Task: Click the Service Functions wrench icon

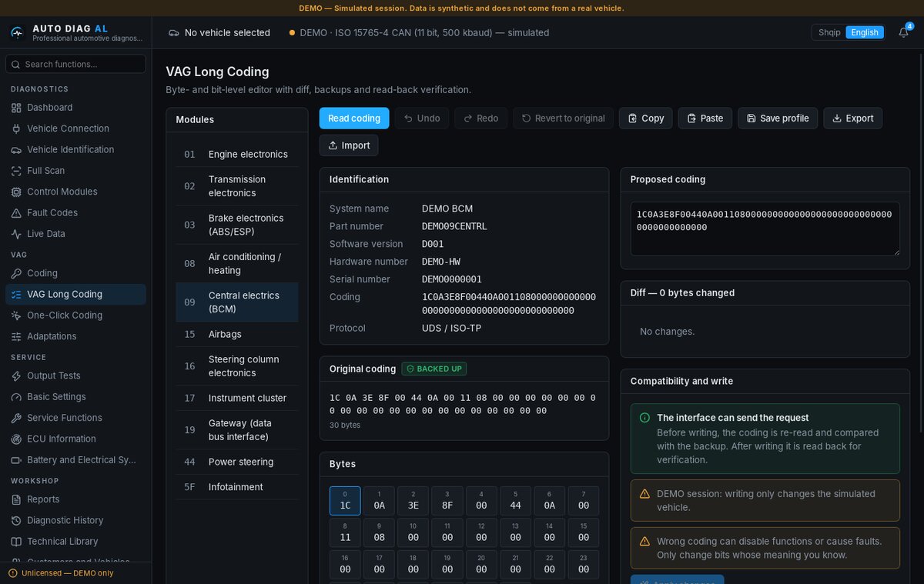Action: (16, 418)
